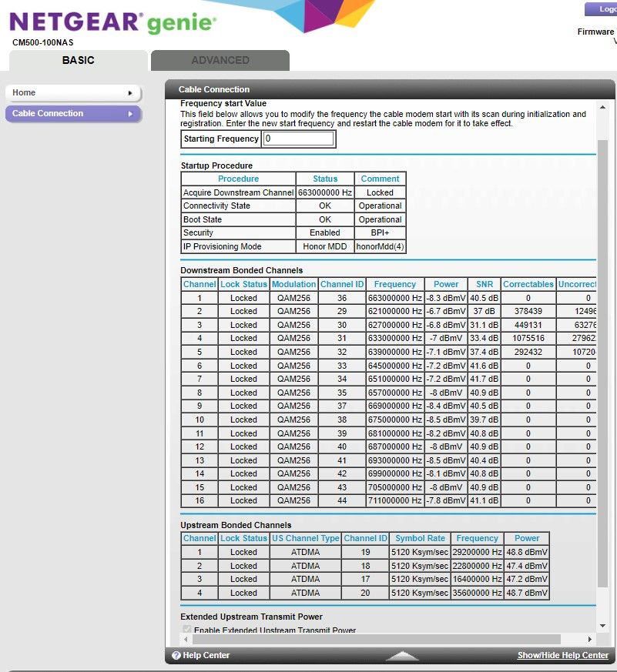
Task: Click SNR value '31.1 dB'
Action: click(484, 325)
